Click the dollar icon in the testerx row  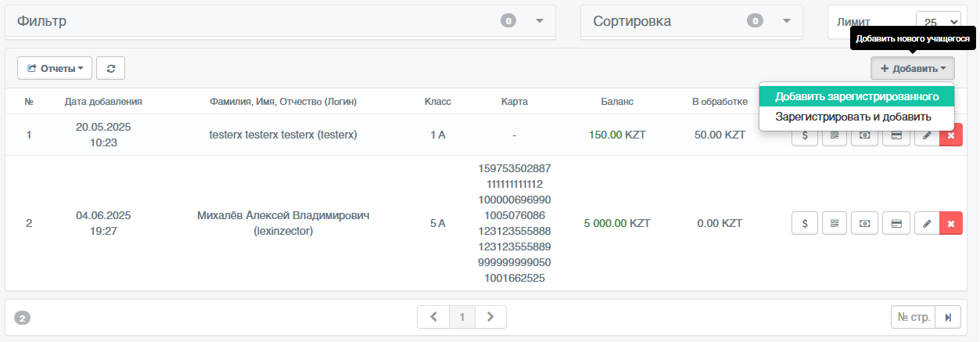pos(805,135)
